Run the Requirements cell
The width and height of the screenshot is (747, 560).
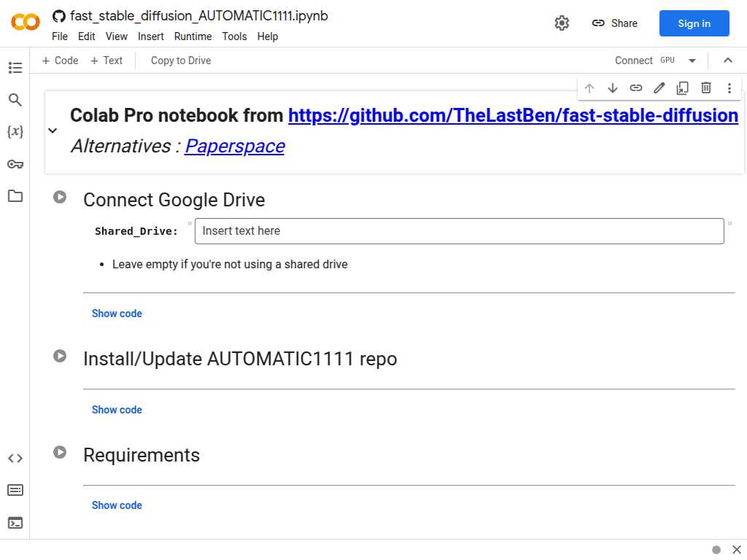(x=60, y=452)
